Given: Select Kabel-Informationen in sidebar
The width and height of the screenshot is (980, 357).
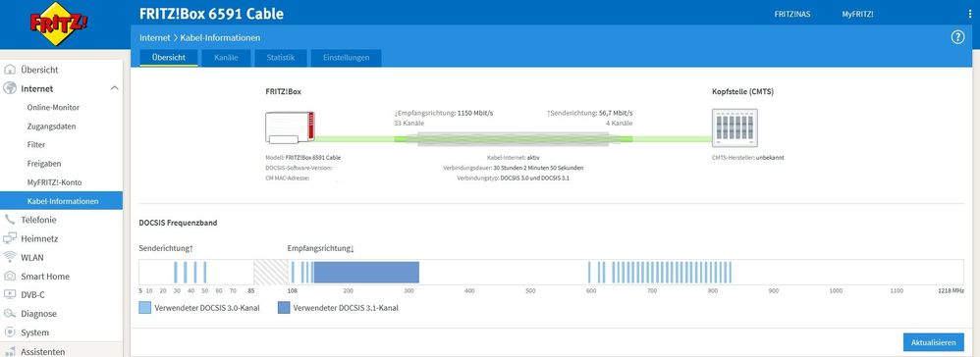Looking at the screenshot, I should tap(61, 201).
